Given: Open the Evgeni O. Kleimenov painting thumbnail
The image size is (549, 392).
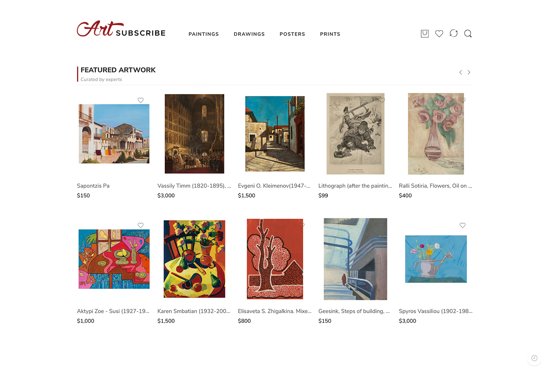Looking at the screenshot, I should (x=275, y=134).
